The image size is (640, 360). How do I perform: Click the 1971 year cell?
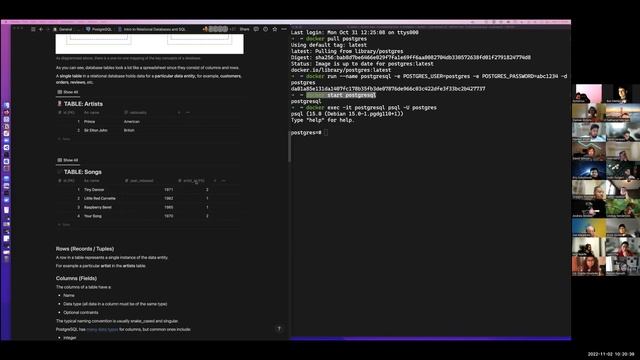(169, 190)
